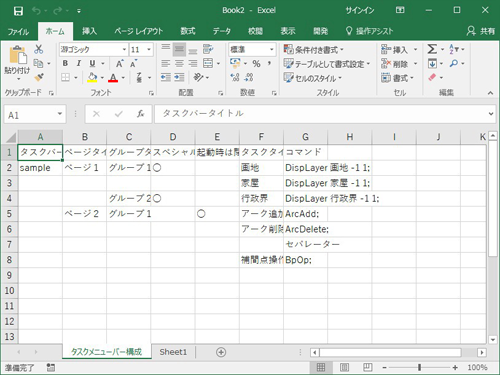Open 条件付き書式 conditional formatting

tap(313, 50)
